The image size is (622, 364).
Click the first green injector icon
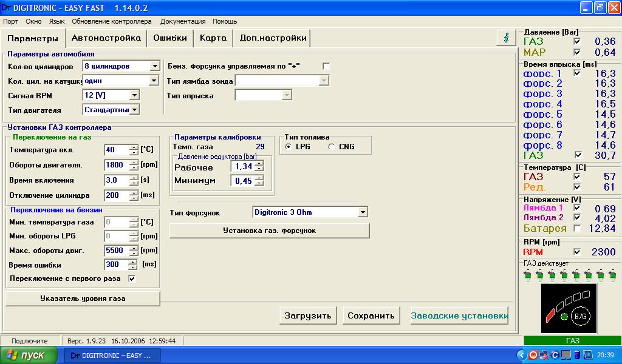[527, 276]
